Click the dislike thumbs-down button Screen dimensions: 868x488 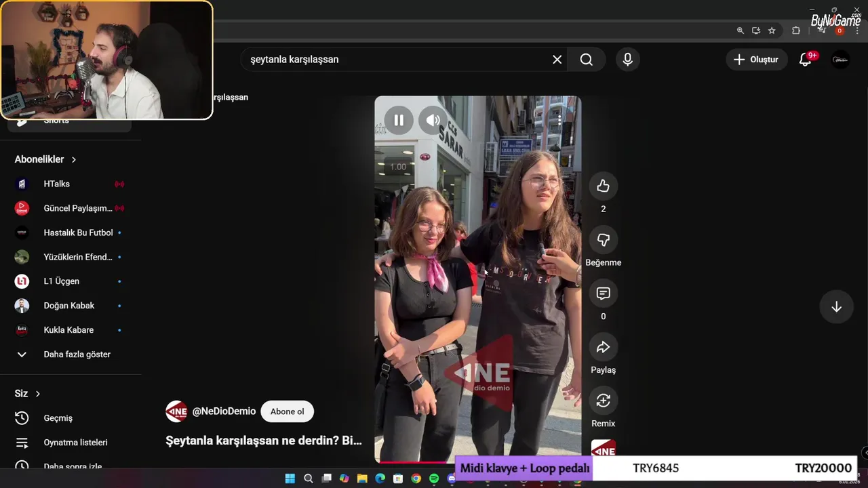click(603, 239)
